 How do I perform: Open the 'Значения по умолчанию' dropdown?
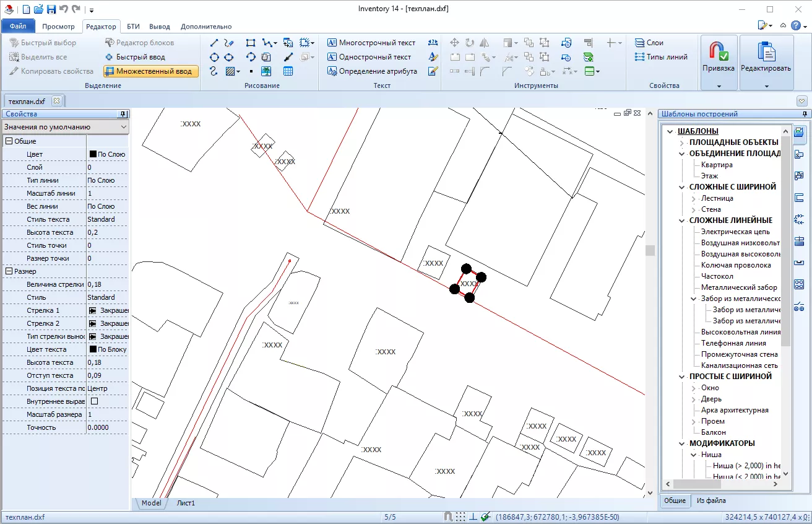[66, 127]
